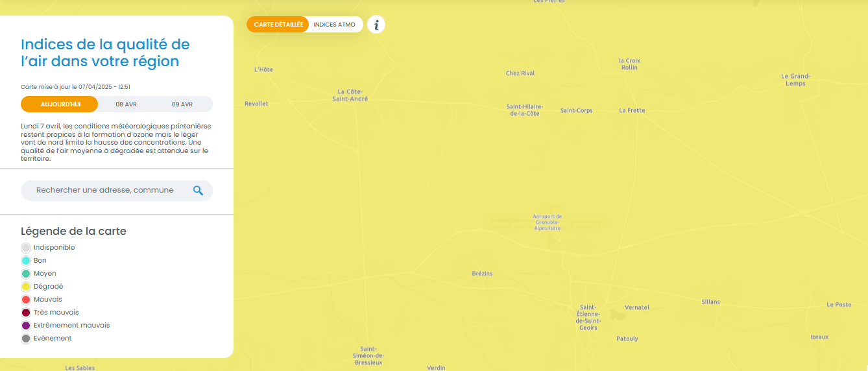Click the Indisponible grey legend swatch
Viewport: 868px width, 371px height.
tap(26, 248)
